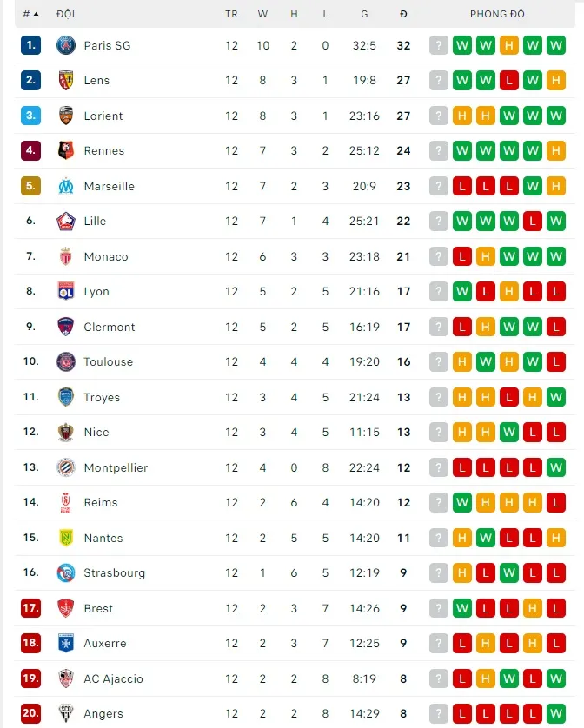
Task: Sort the table by the Đ points column
Action: (x=402, y=13)
